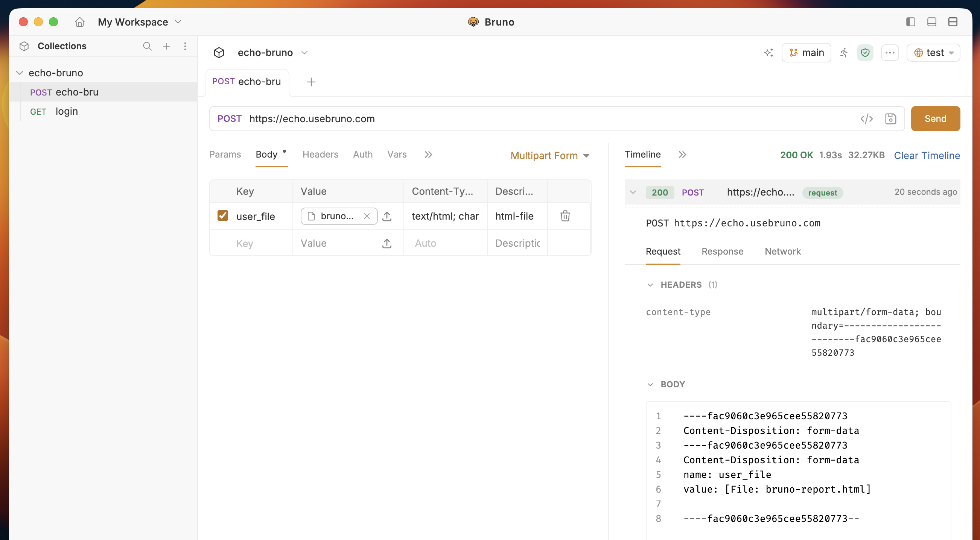Go to the Home icon in title bar
This screenshot has height=540, width=980.
[79, 22]
